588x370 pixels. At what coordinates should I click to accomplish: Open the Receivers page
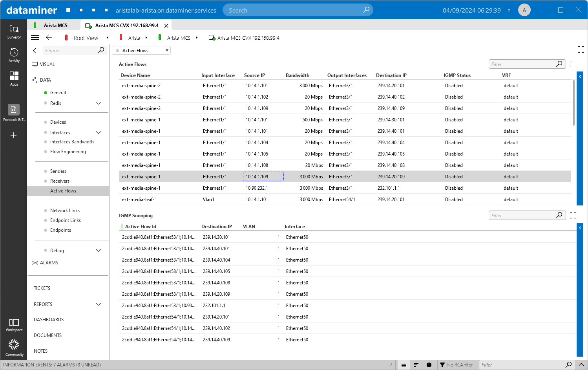[60, 181]
